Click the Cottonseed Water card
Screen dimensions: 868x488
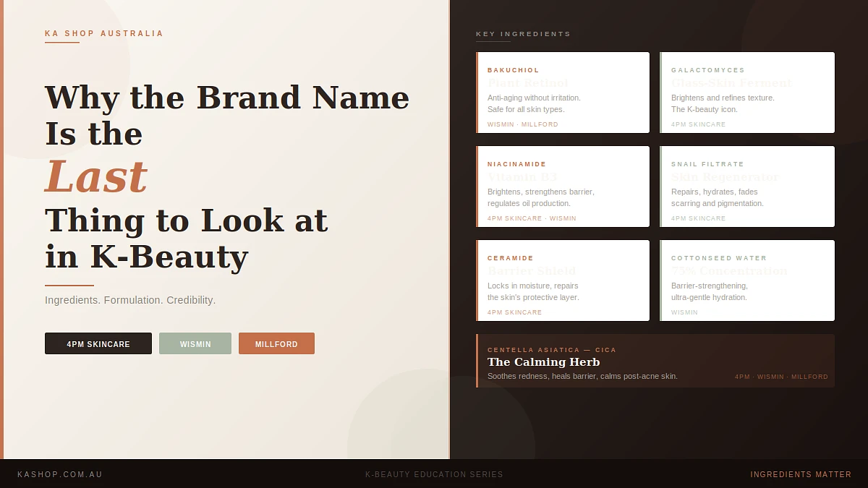coord(747,281)
